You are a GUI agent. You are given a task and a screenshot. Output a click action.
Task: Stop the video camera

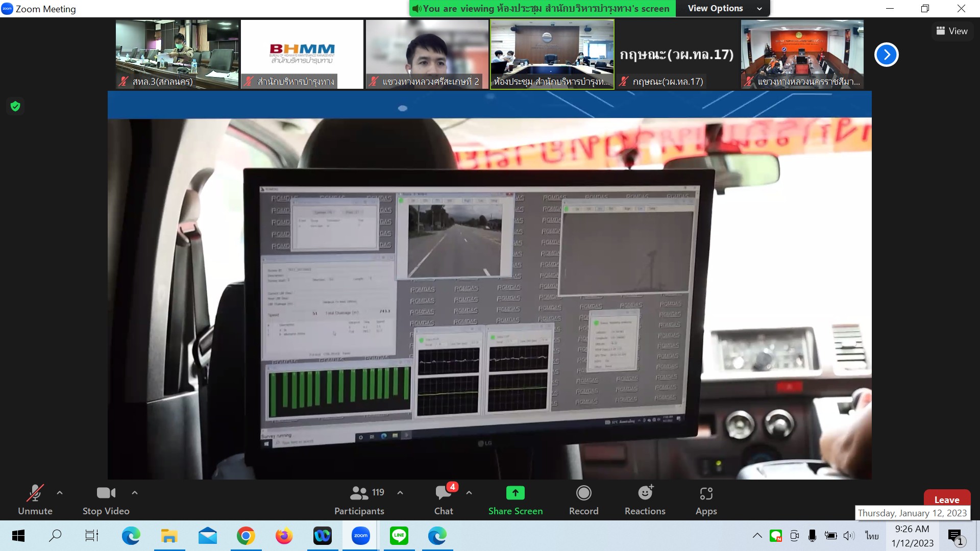pos(106,500)
